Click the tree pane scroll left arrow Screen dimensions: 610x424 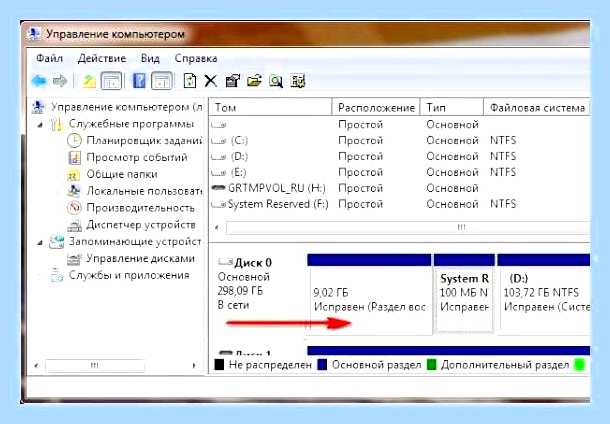(37, 366)
